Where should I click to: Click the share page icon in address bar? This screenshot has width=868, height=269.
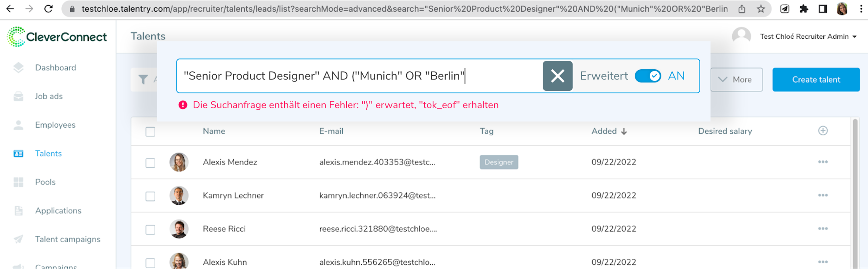[742, 9]
